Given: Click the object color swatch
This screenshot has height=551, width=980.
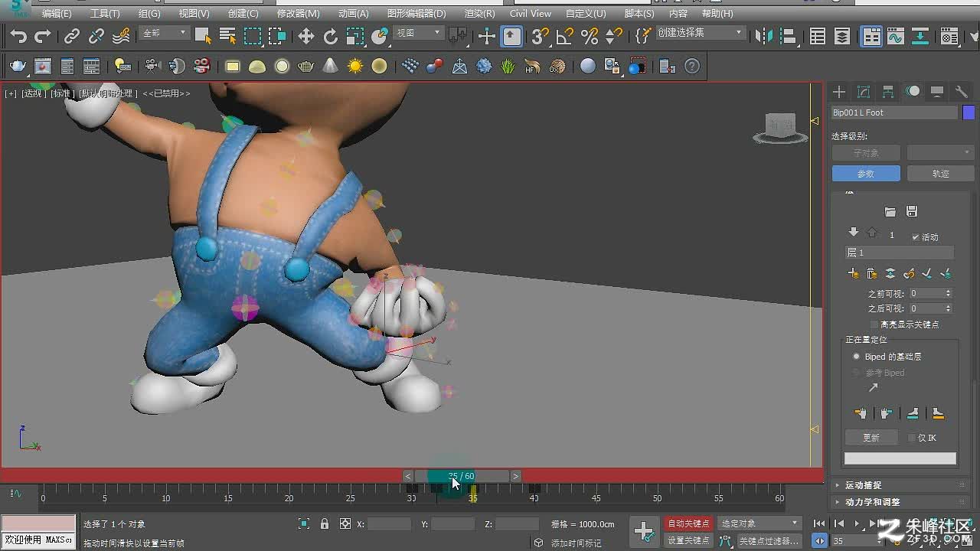Looking at the screenshot, I should (969, 112).
